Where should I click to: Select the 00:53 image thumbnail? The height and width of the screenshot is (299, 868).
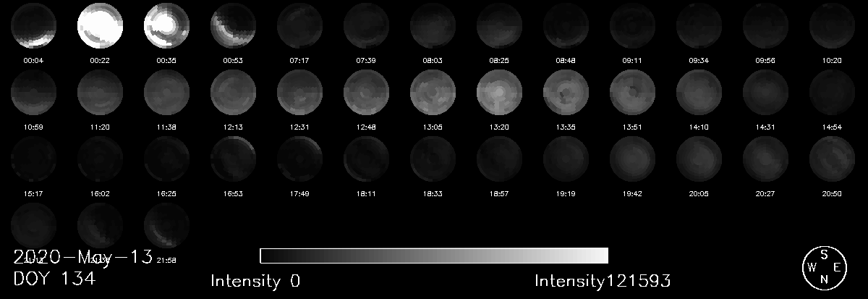point(232,26)
